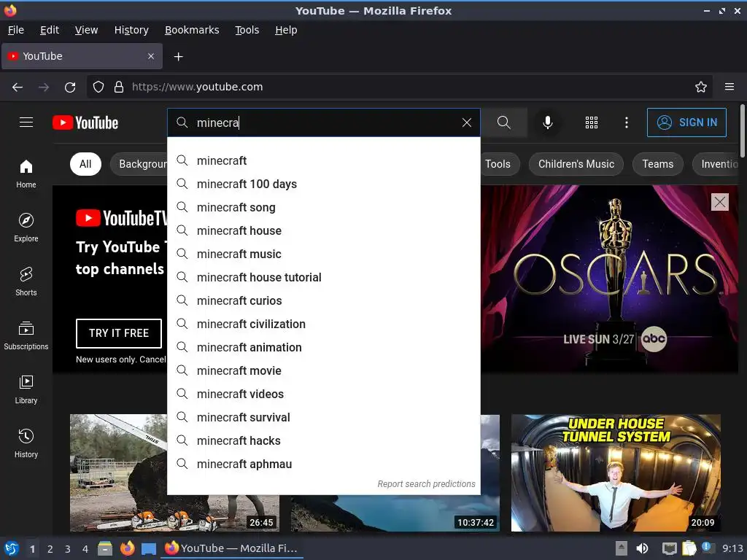Open History in the sidebar

pyautogui.click(x=26, y=443)
